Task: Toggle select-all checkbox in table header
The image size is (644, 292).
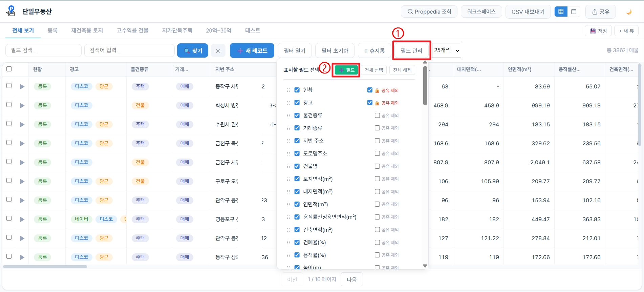Action: (x=9, y=69)
